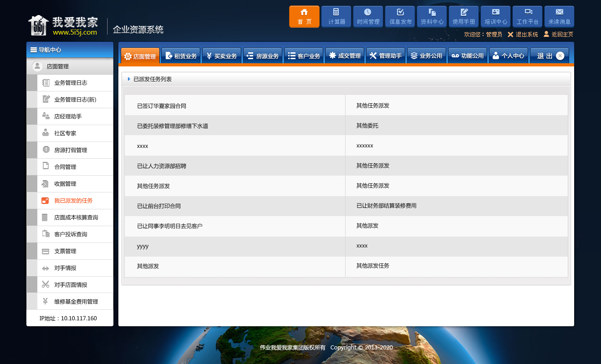This screenshot has height=364, width=601.
Task: Click task 已让同事李明明日去见客户
Action: pos(170,226)
